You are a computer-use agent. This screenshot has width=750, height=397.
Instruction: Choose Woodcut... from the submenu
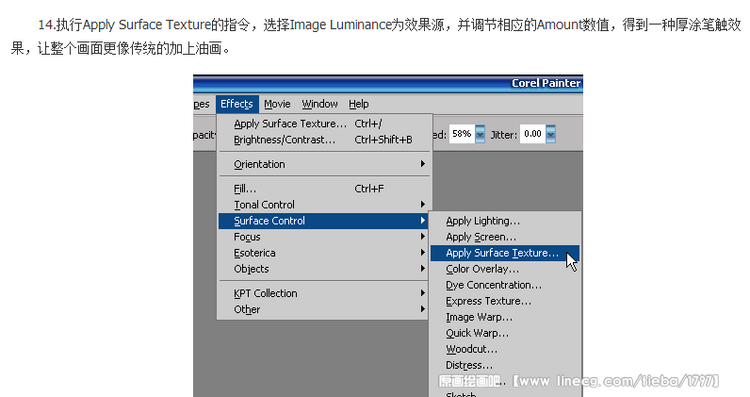pos(505,349)
